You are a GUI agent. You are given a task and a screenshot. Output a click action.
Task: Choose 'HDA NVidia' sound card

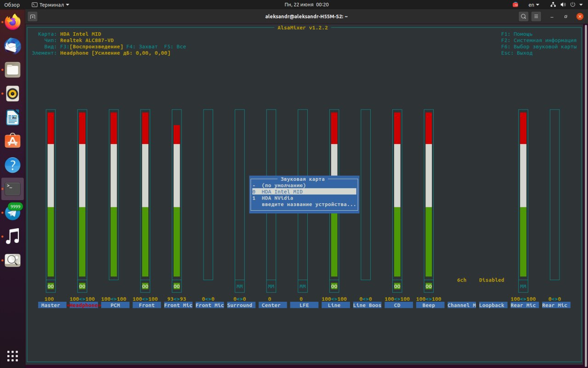(304, 198)
